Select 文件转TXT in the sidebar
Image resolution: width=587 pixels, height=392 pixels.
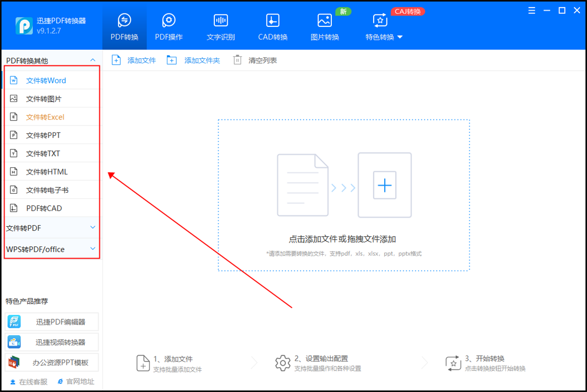[x=52, y=153]
